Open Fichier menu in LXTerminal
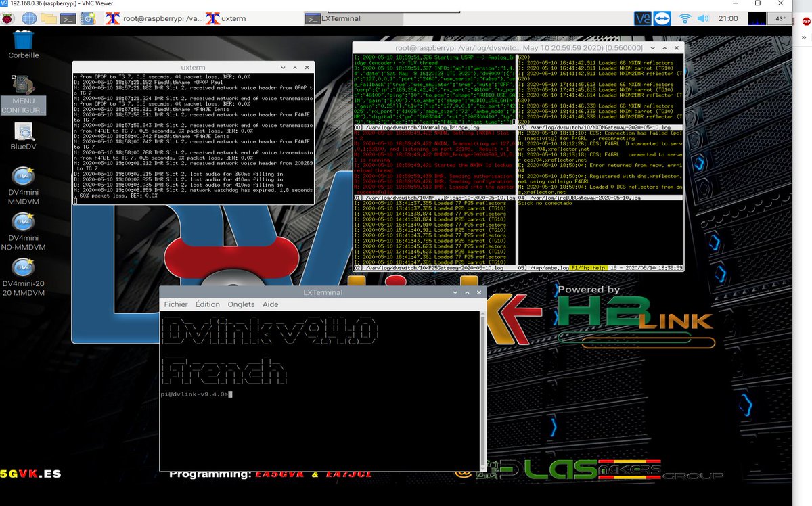Image resolution: width=812 pixels, height=506 pixels. [176, 304]
